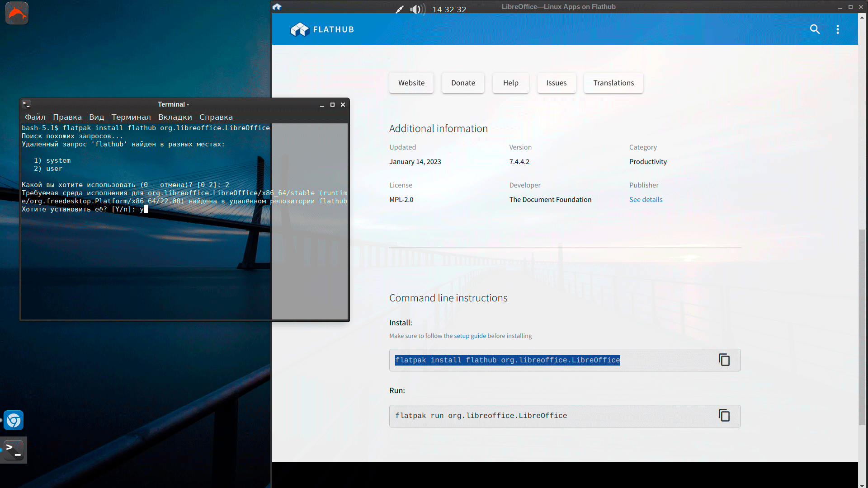
Task: Copy the flatpak run command
Action: pyautogui.click(x=724, y=416)
